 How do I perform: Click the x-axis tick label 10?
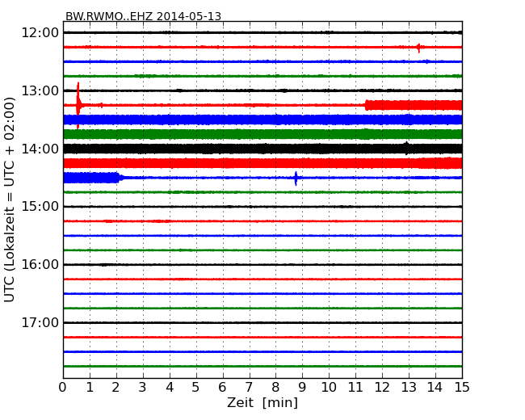click(329, 387)
